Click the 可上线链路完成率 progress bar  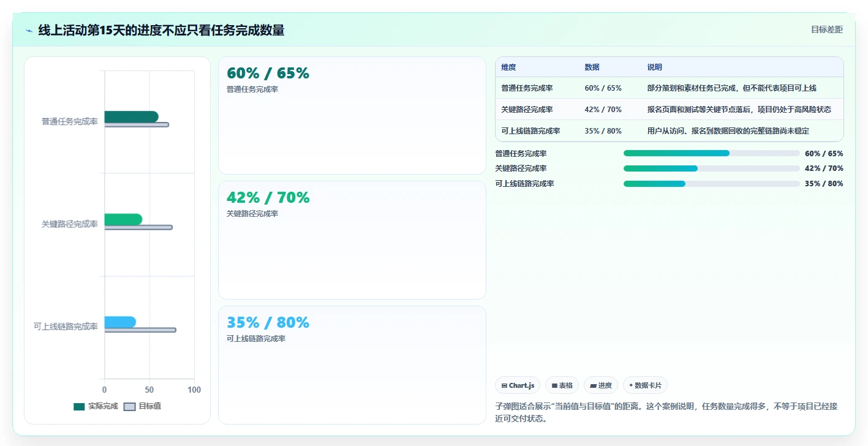[712, 184]
